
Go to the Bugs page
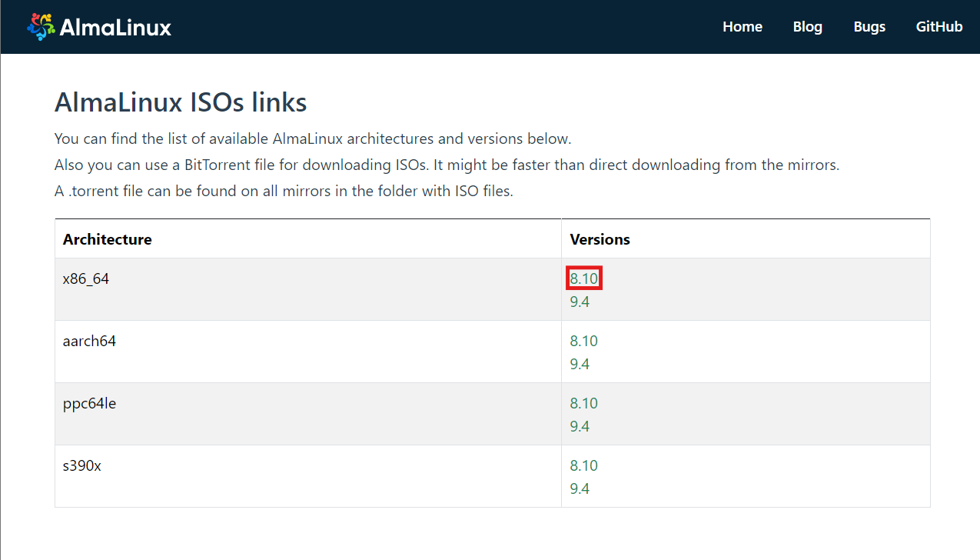point(869,26)
